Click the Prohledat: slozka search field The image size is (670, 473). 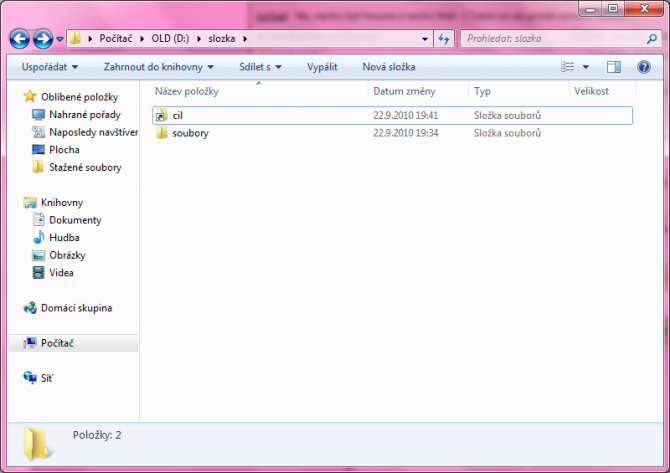click(550, 39)
